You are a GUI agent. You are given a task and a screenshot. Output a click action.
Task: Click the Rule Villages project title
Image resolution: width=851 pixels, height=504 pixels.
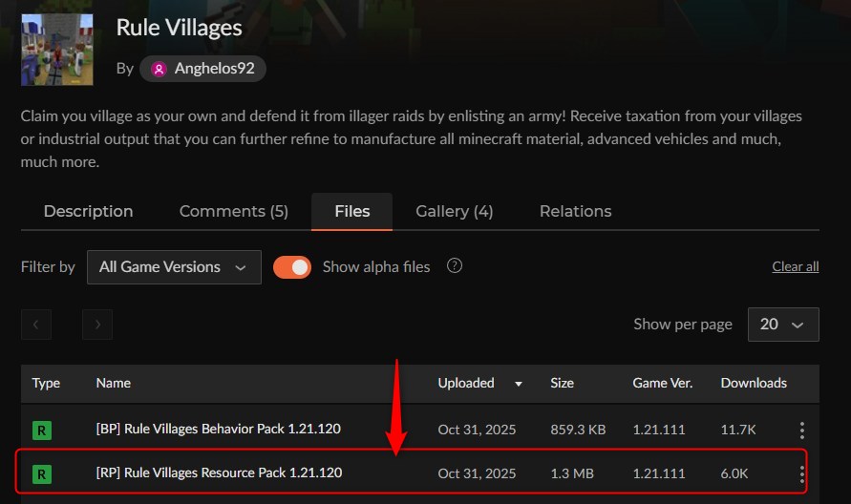click(x=180, y=28)
